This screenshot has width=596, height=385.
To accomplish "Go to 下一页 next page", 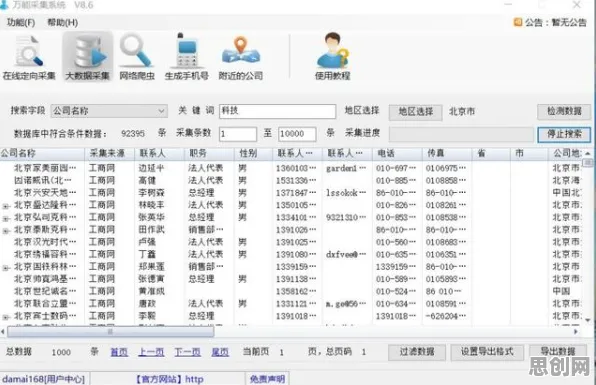I will pyautogui.click(x=187, y=352).
